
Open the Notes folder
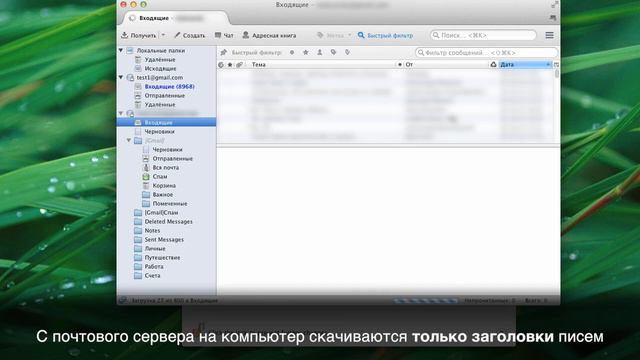click(152, 230)
